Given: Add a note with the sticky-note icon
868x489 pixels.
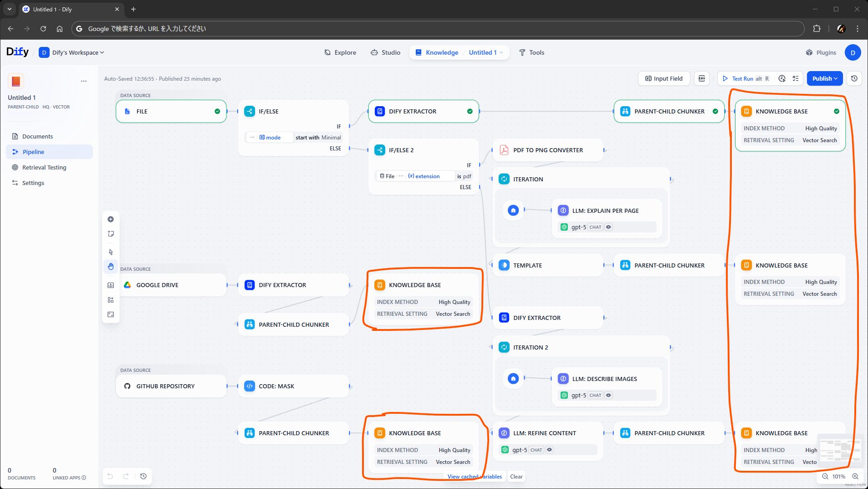Looking at the screenshot, I should 111,234.
